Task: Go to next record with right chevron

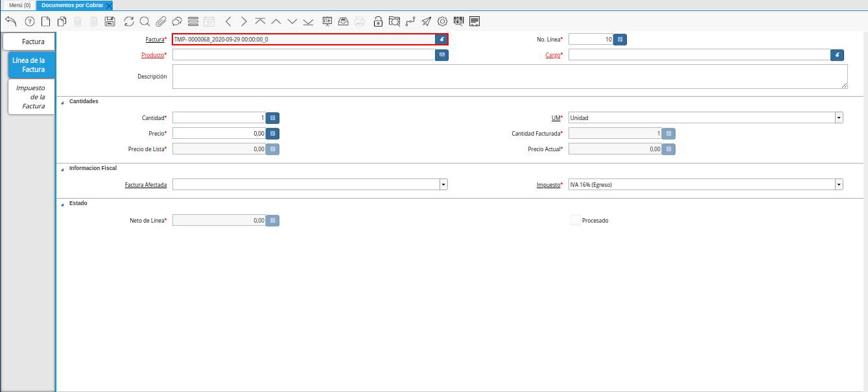Action: (x=244, y=21)
